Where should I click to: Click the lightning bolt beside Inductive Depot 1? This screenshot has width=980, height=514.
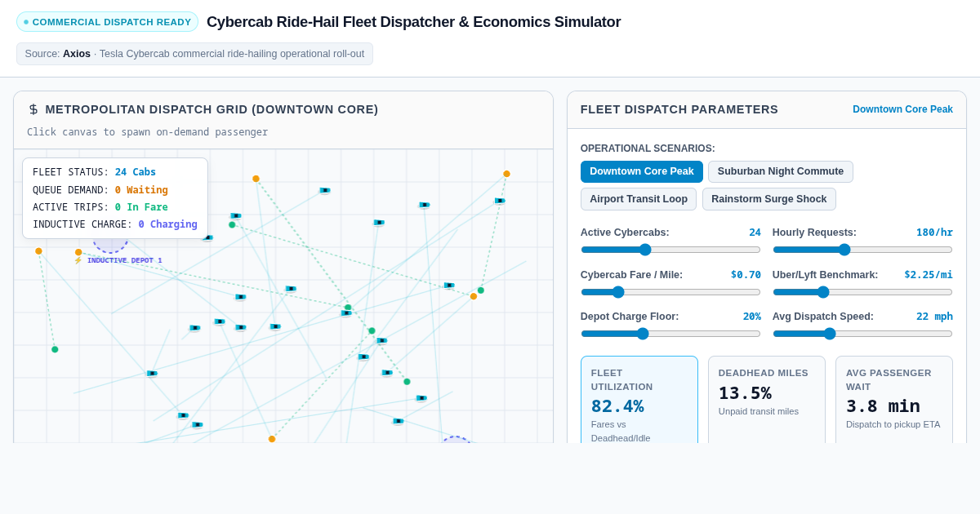click(x=78, y=260)
